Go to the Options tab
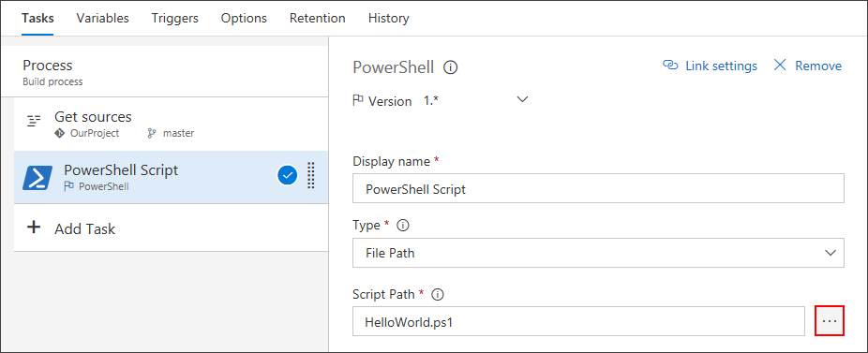The width and height of the screenshot is (868, 353). point(244,19)
